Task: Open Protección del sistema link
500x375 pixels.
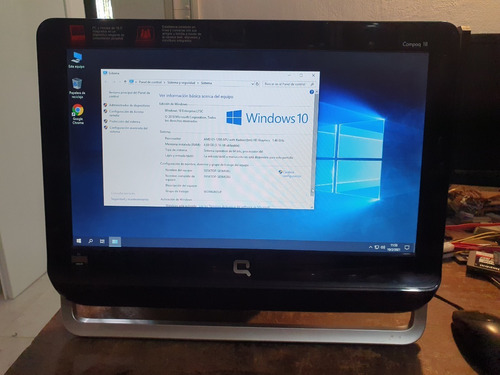Action: 125,122
